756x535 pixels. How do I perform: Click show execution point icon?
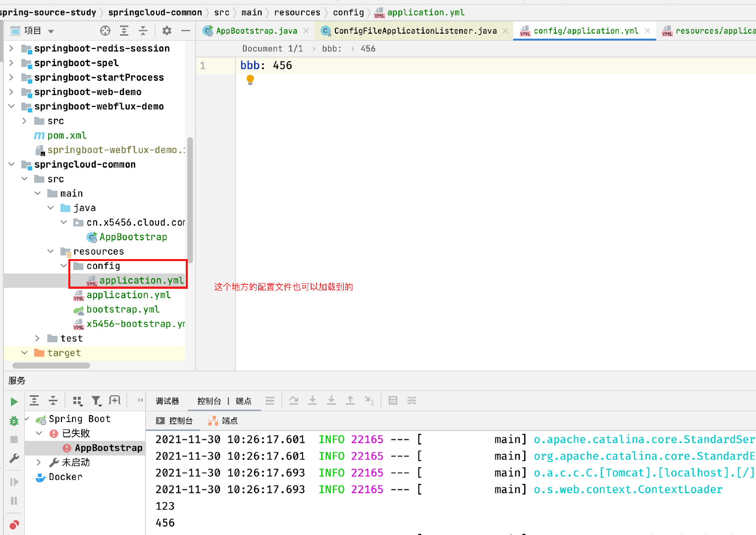[x=294, y=401]
